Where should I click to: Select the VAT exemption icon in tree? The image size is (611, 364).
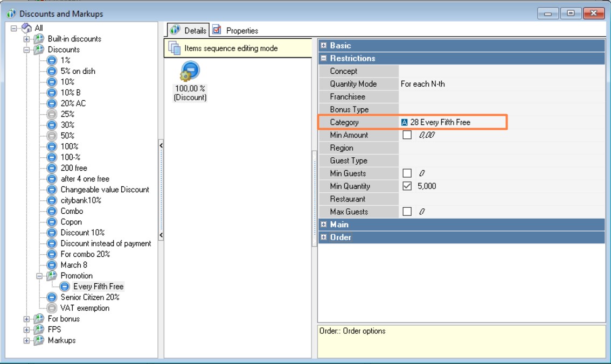pyautogui.click(x=52, y=308)
